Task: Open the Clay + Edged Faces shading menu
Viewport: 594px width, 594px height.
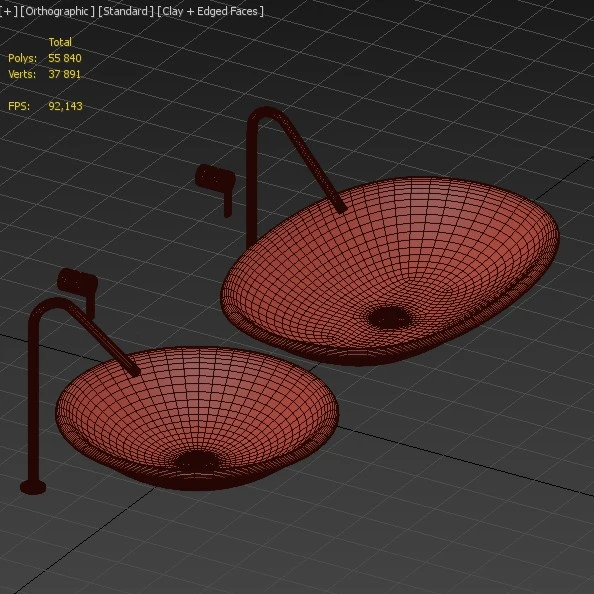Action: coord(210,11)
